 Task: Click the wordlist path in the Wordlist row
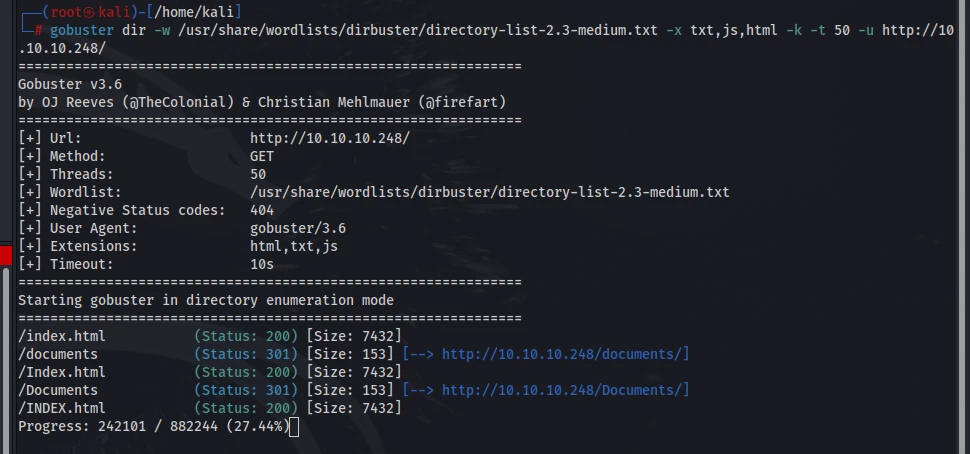[x=489, y=192]
